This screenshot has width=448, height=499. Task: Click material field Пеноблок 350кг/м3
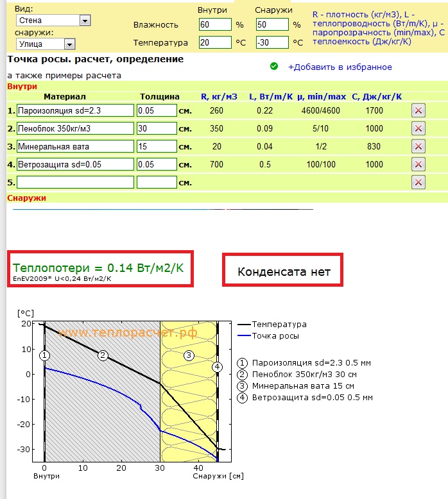[75, 128]
